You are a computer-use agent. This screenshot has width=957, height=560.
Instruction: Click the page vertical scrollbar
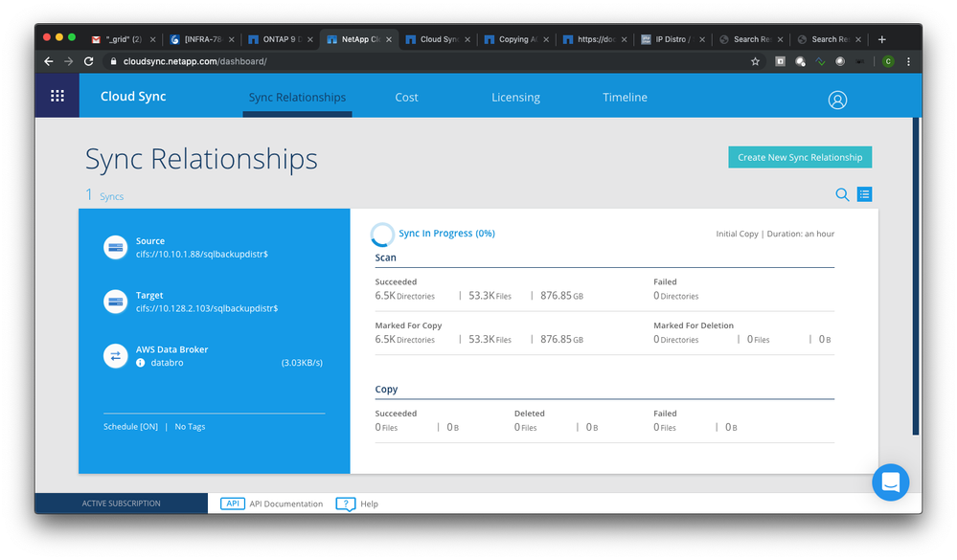(916, 276)
